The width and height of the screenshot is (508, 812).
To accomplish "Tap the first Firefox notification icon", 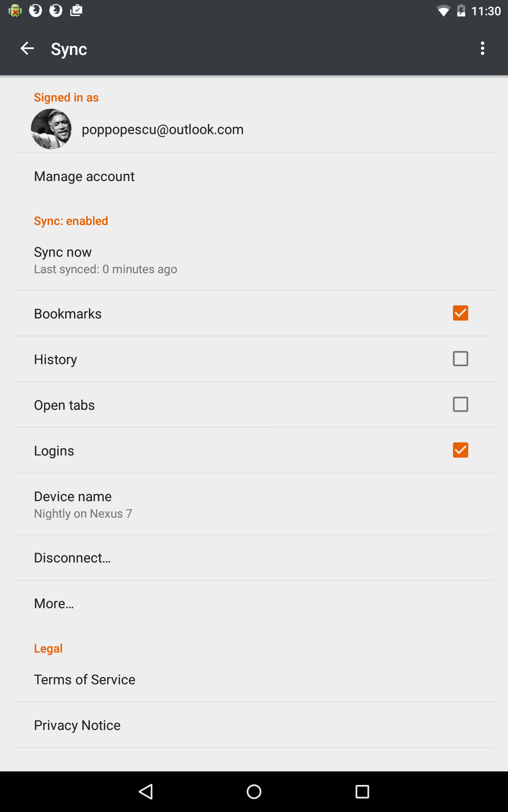I will pyautogui.click(x=36, y=11).
